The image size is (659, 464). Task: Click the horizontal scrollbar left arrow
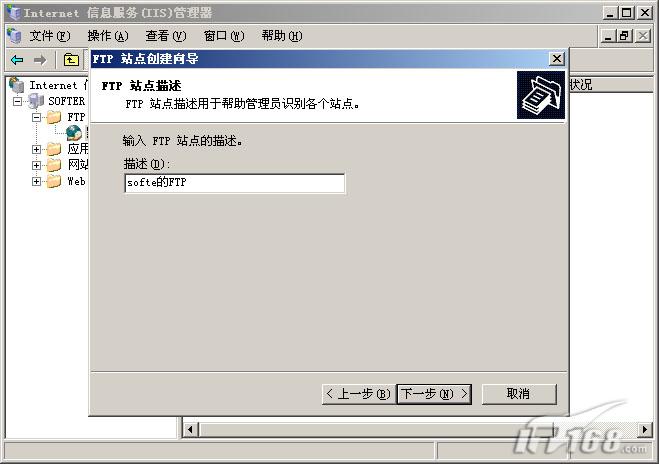pos(190,429)
